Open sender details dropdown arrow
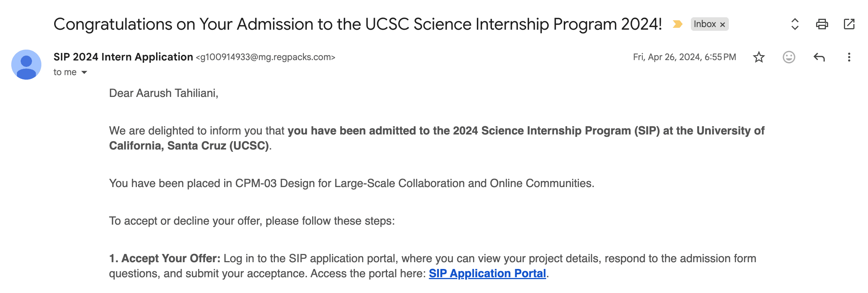868x293 pixels. (x=83, y=71)
